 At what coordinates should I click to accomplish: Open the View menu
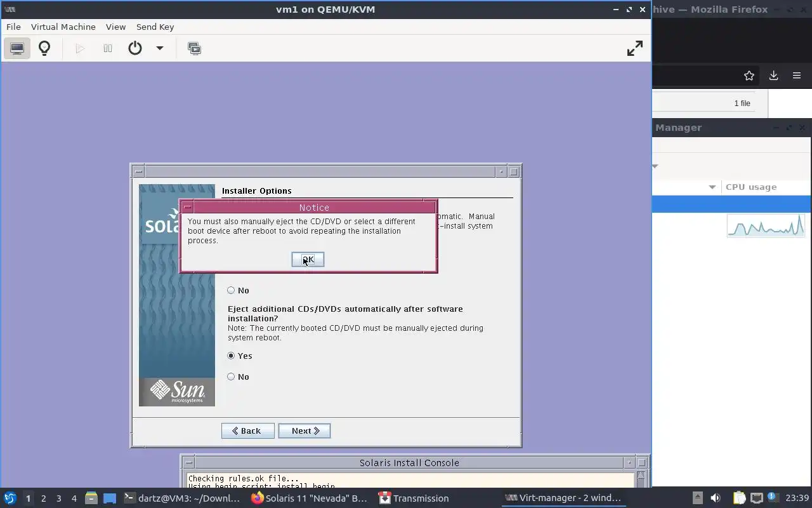115,27
